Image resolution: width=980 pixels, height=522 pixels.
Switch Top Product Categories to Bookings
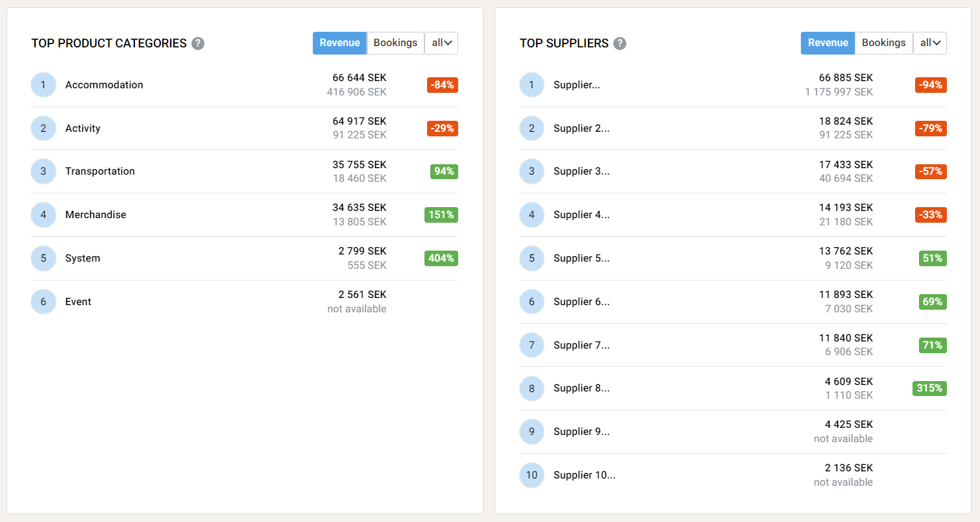point(395,43)
